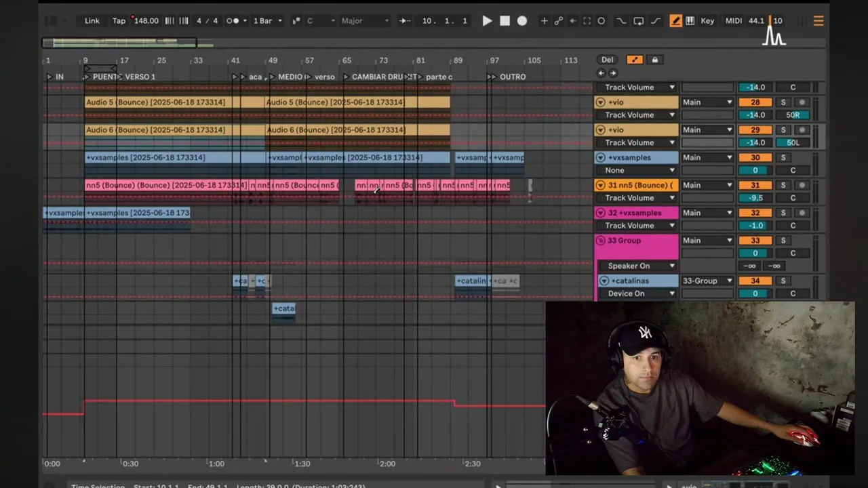Toggle Computer MIDI Keyboard icon

[690, 21]
